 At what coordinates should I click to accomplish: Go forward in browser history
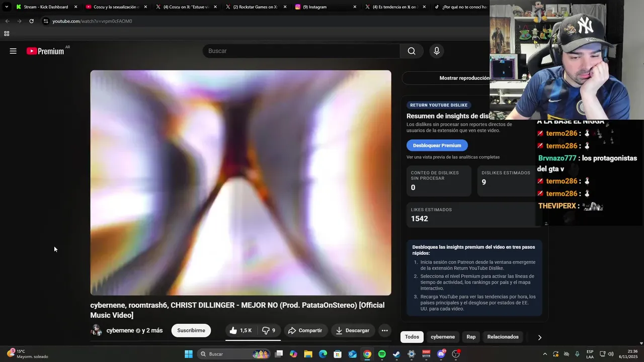click(x=19, y=21)
